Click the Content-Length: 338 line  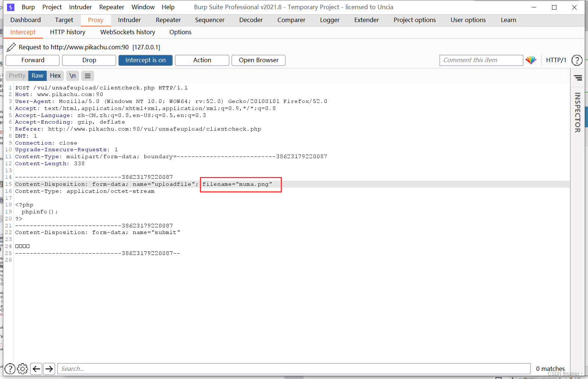[50, 164]
